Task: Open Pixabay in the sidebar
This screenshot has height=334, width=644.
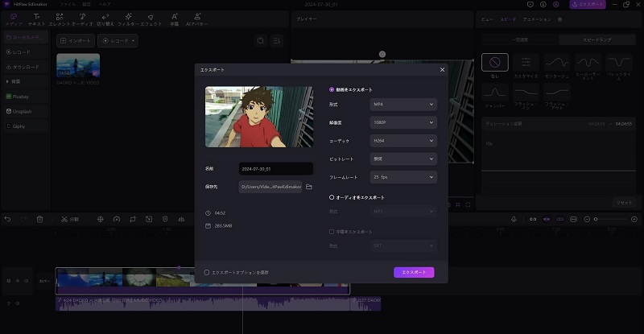Action: pos(26,97)
